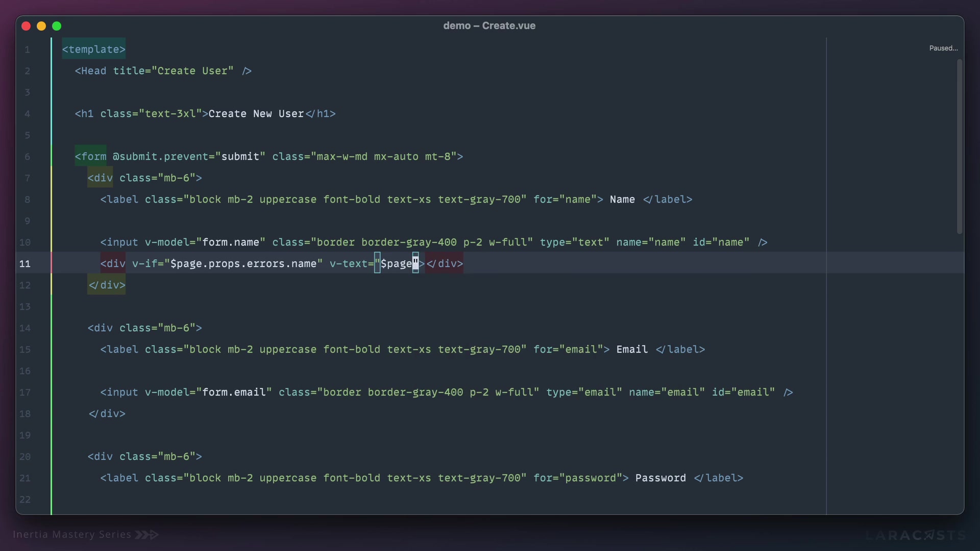Click "Create New User" heading text
980x551 pixels.
coord(256,114)
